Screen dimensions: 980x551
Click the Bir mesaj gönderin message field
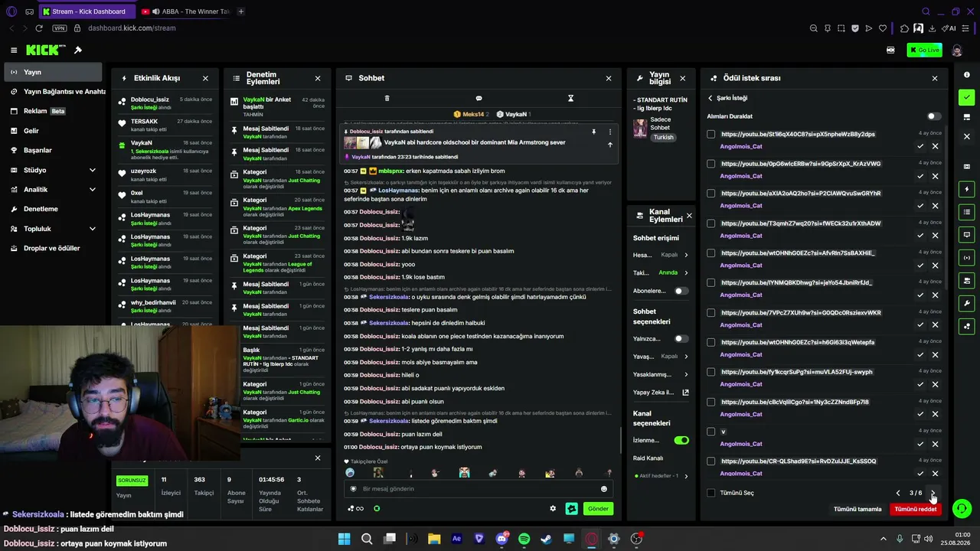[479, 489]
